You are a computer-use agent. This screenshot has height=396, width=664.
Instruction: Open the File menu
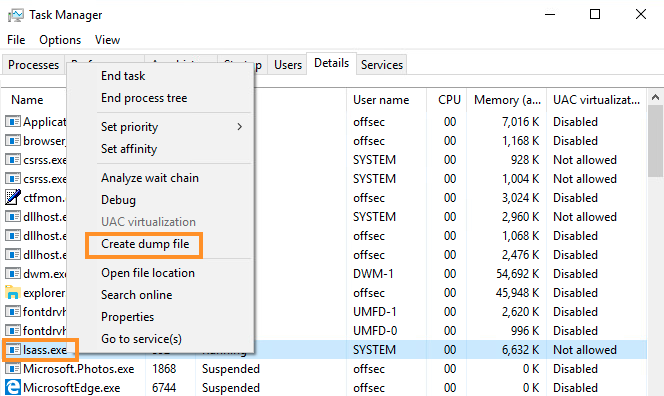coord(16,40)
